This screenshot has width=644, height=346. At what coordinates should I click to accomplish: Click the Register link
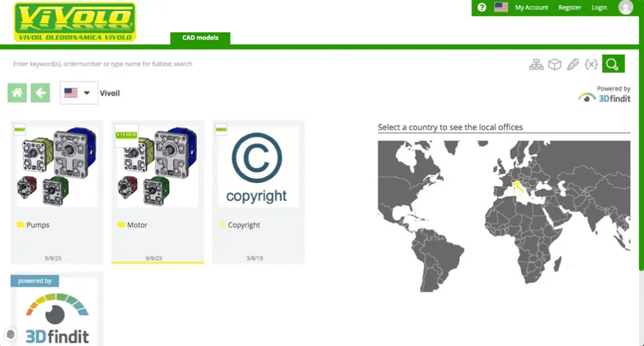point(569,8)
